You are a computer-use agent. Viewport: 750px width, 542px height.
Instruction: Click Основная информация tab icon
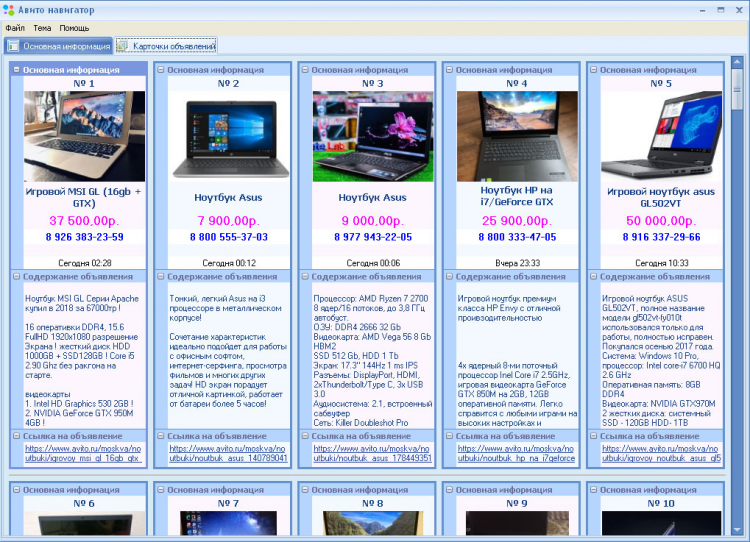13,46
